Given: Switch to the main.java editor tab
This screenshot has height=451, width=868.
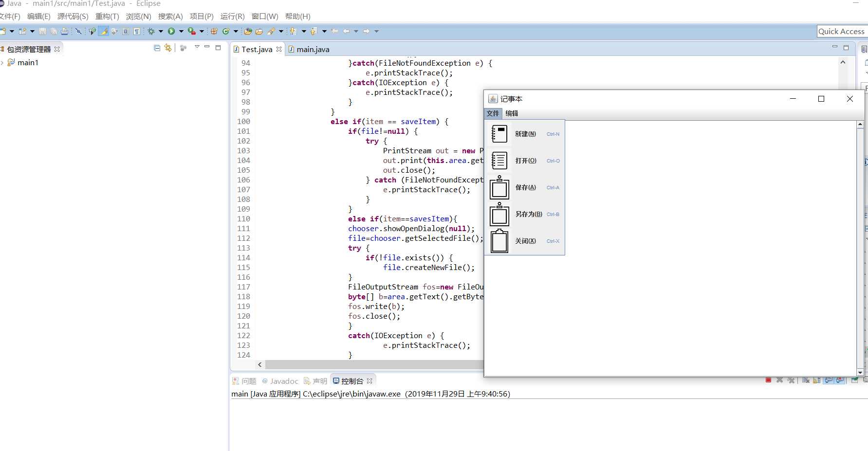Looking at the screenshot, I should pyautogui.click(x=313, y=49).
